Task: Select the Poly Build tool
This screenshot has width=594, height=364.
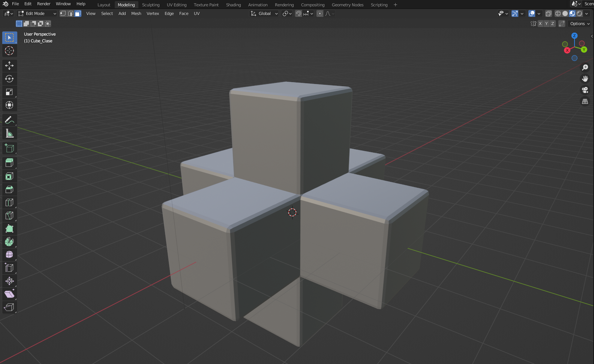Action: 9,229
